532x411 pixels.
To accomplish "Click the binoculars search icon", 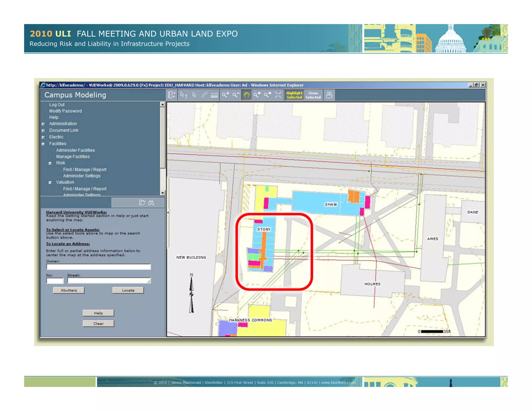I will [151, 203].
